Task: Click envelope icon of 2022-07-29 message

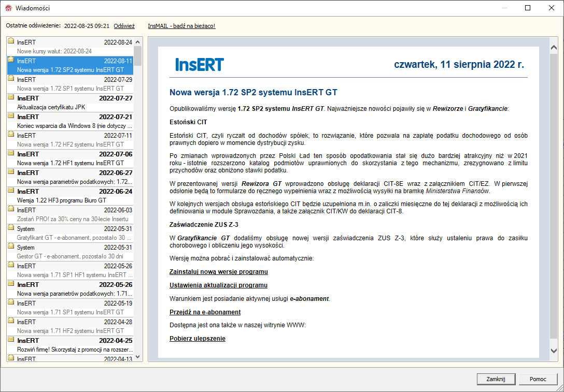Action: tap(11, 78)
